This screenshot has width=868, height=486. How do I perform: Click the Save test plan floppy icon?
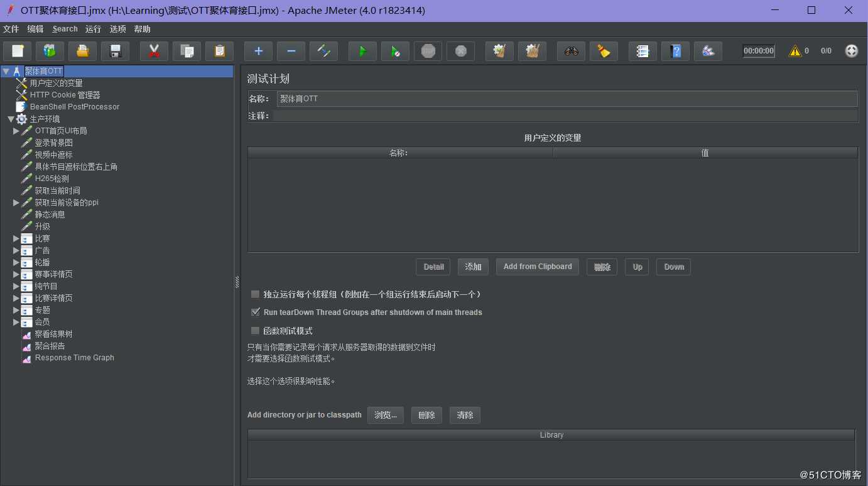[115, 52]
